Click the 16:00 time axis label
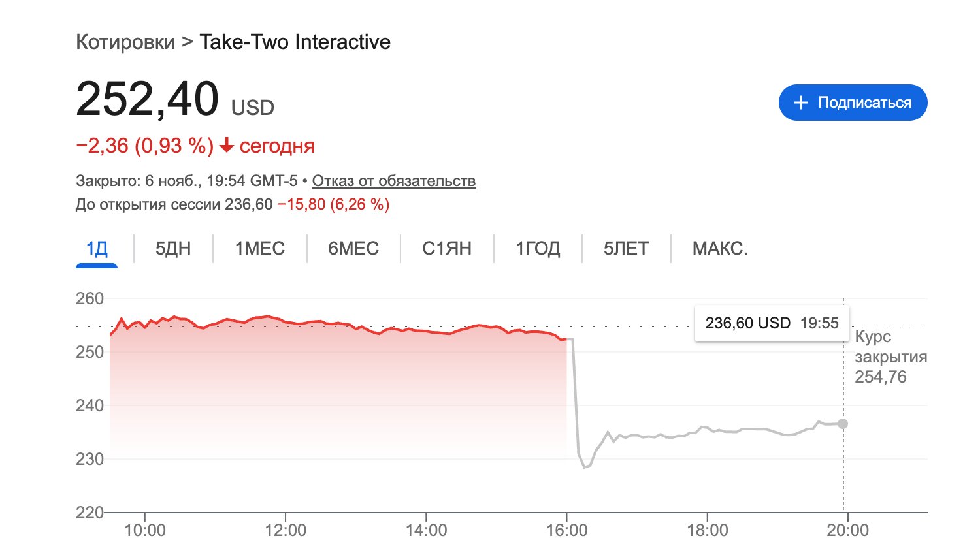Image resolution: width=980 pixels, height=555 pixels. coord(566,530)
